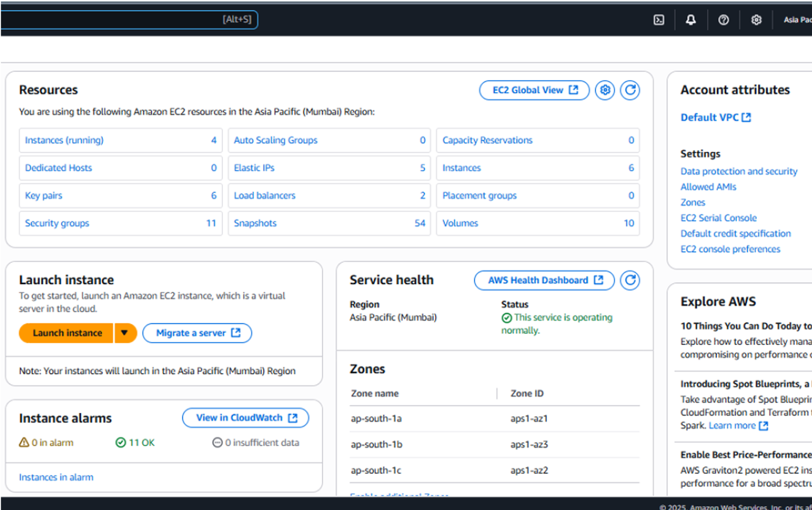812x510 pixels.
Task: View alarms in CloudWatch
Action: click(246, 418)
